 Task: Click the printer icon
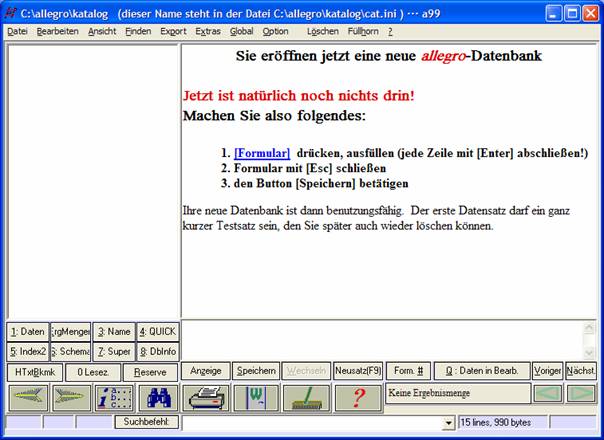206,398
